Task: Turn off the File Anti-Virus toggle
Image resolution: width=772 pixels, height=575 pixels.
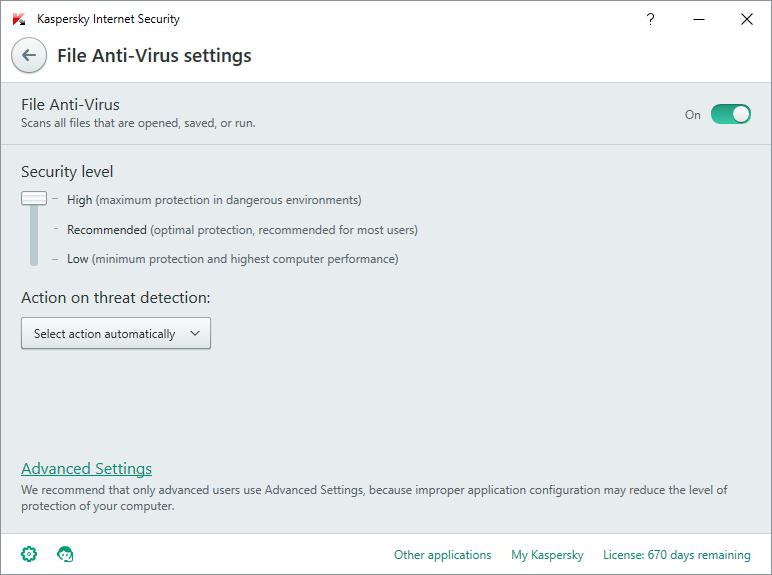Action: 730,114
